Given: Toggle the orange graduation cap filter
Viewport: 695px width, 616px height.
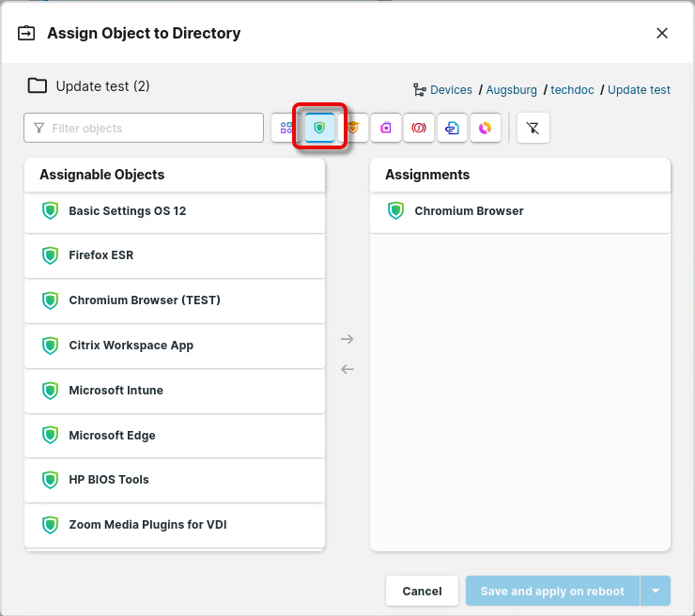Looking at the screenshot, I should (354, 128).
